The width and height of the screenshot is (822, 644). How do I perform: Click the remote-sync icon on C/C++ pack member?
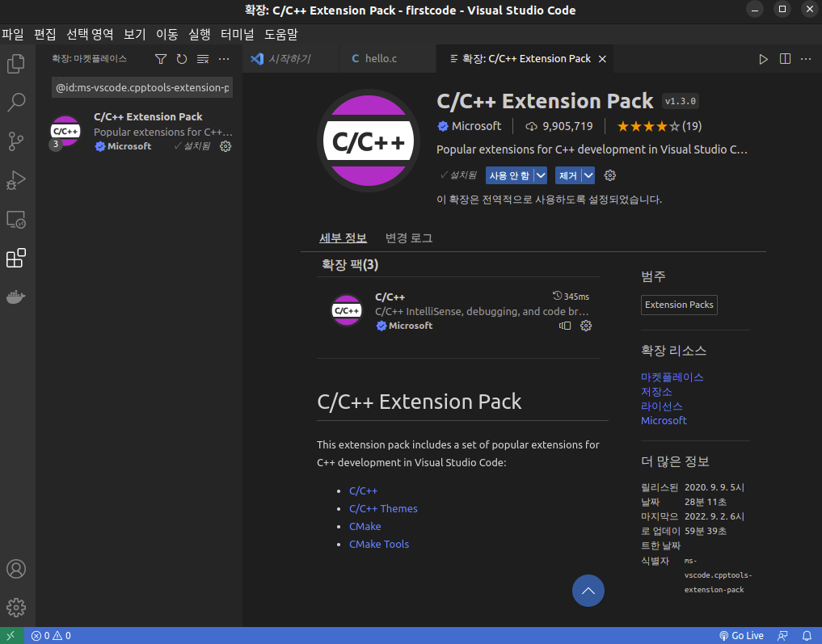tap(565, 326)
